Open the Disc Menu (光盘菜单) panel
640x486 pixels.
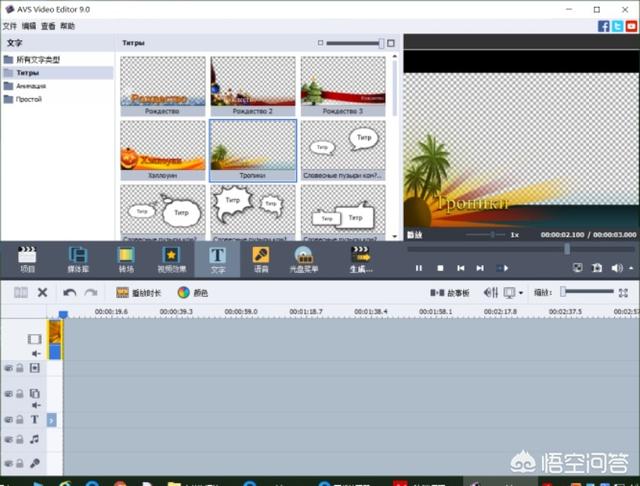(303, 260)
